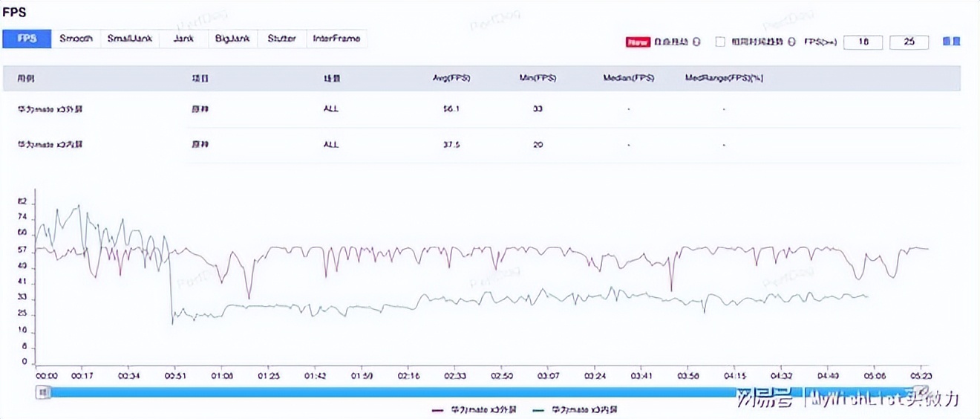The height and width of the screenshot is (419, 980).
Task: Show the BigJank tab
Action: pos(232,39)
